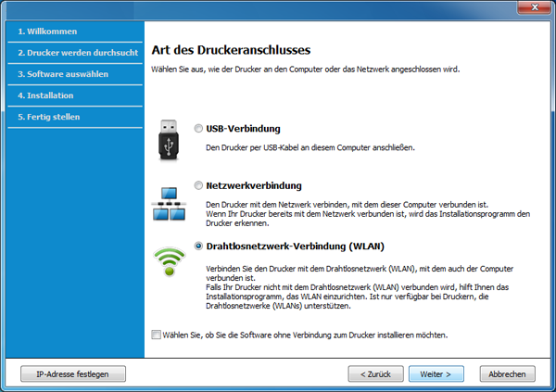The width and height of the screenshot is (556, 392).
Task: Click the text 'Wählen Sie aus, wie der Drucker...'
Action: click(305, 70)
